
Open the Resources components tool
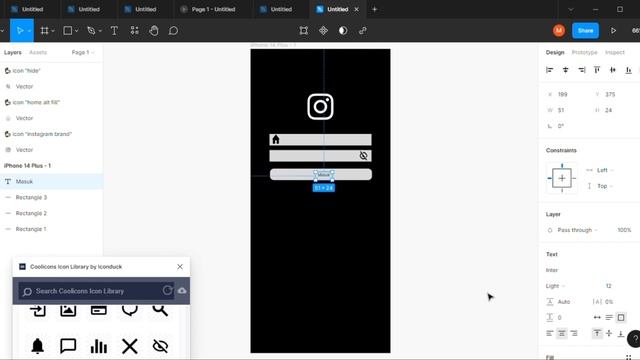click(134, 31)
